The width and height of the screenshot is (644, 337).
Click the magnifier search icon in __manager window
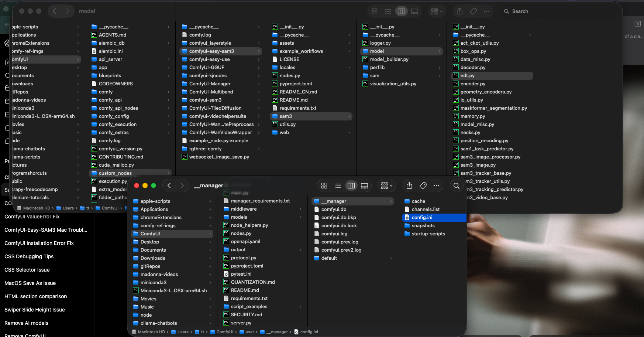(x=457, y=185)
